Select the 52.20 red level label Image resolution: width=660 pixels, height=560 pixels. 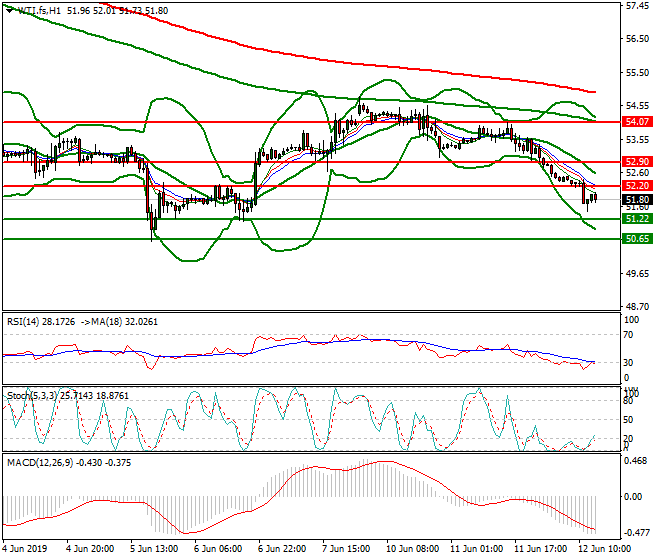pos(637,186)
